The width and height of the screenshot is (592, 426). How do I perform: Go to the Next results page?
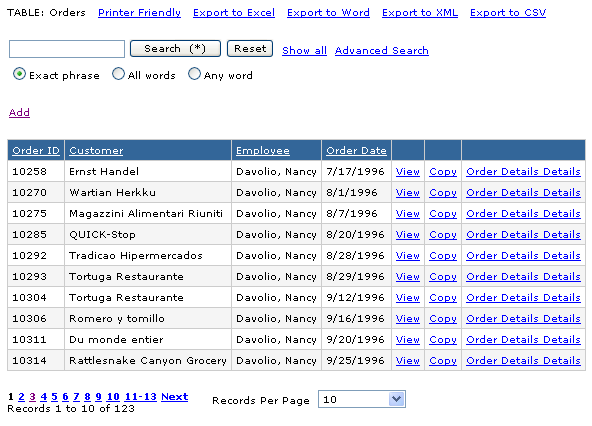point(174,397)
